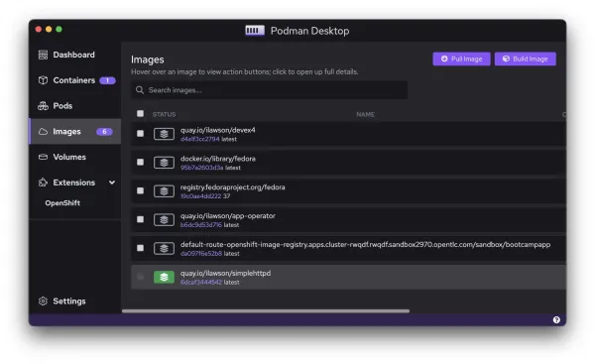Image resolution: width=595 pixels, height=364 pixels.
Task: Open the Dashboard page
Action: pos(74,55)
